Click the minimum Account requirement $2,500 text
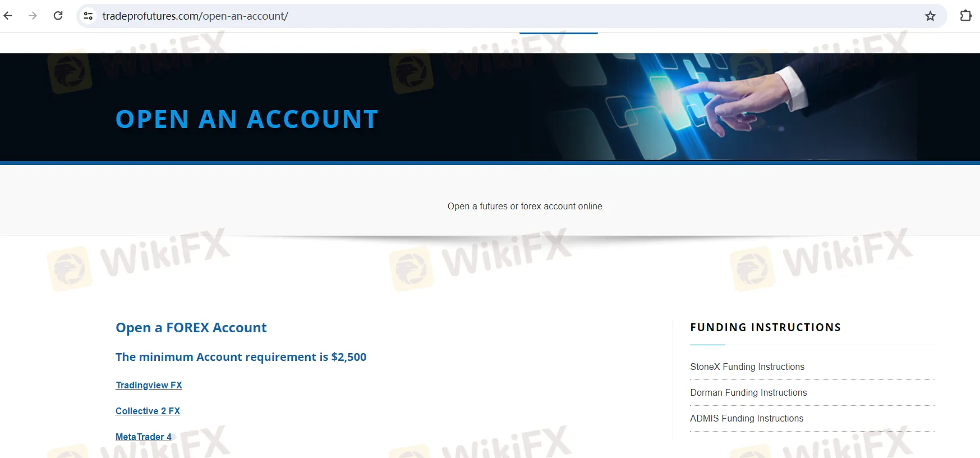Viewport: 980px width, 458px height. [241, 357]
